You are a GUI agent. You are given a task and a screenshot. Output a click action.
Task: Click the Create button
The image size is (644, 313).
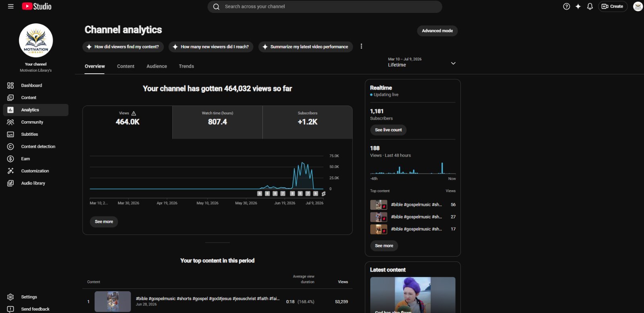(x=613, y=6)
